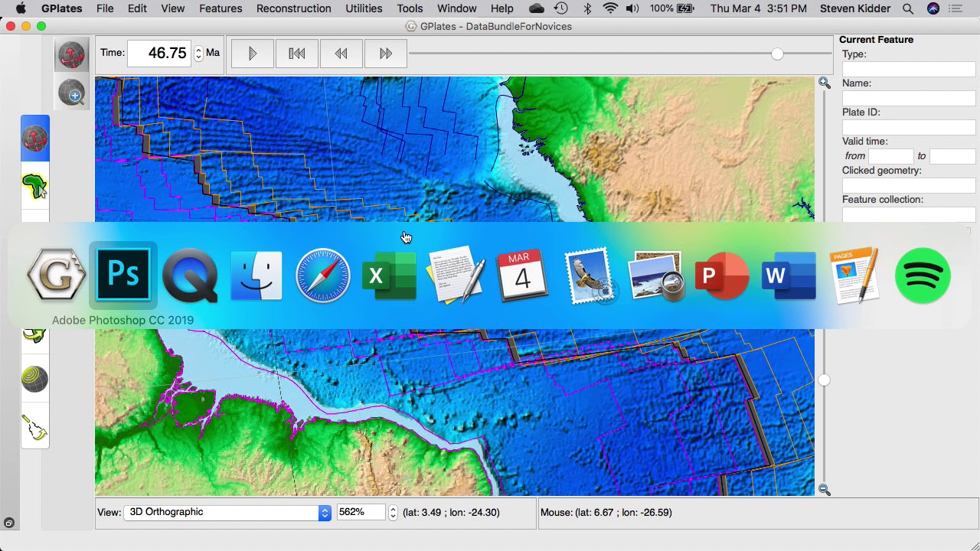
Task: Click the date and time Thu Mar 4
Action: (x=758, y=8)
